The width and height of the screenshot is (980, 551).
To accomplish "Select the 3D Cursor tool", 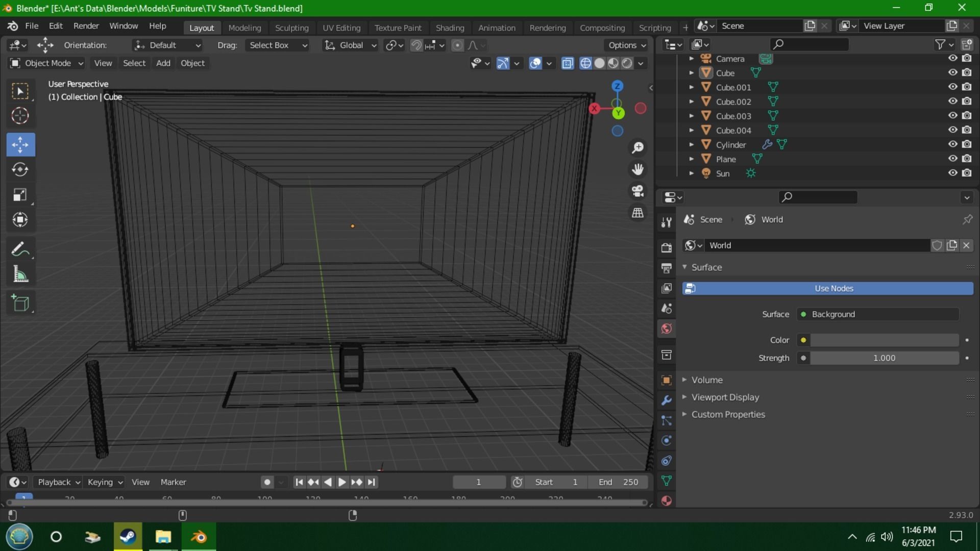I will tap(20, 116).
